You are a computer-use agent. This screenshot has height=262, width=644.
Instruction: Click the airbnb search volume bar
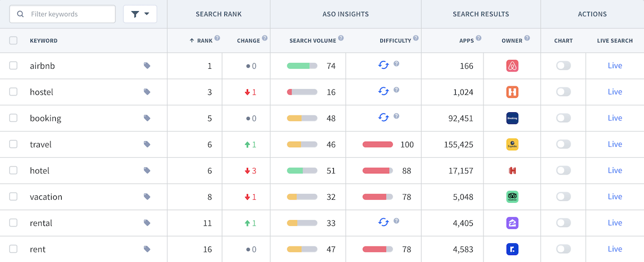(x=302, y=65)
